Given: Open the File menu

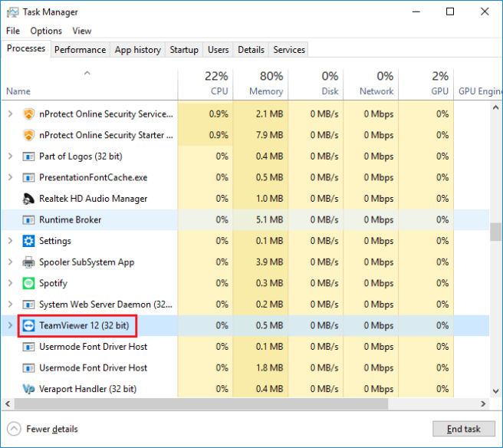Looking at the screenshot, I should (x=13, y=31).
